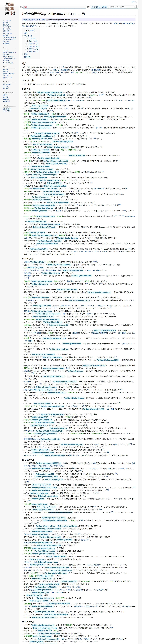The height and width of the screenshot is (644, 142).
Task: Open Twitter:@SHOKOICHIBANYA link
Action: pyautogui.click(x=47, y=133)
